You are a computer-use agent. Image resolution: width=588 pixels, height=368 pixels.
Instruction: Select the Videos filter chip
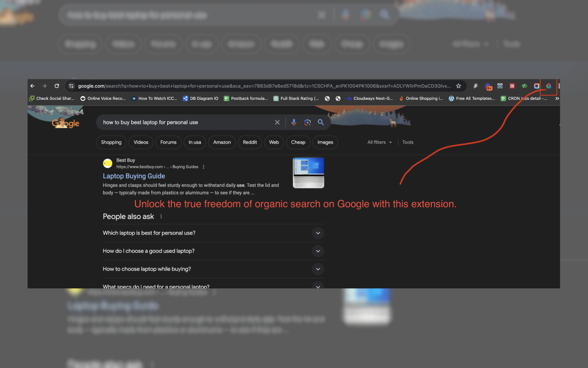point(141,143)
